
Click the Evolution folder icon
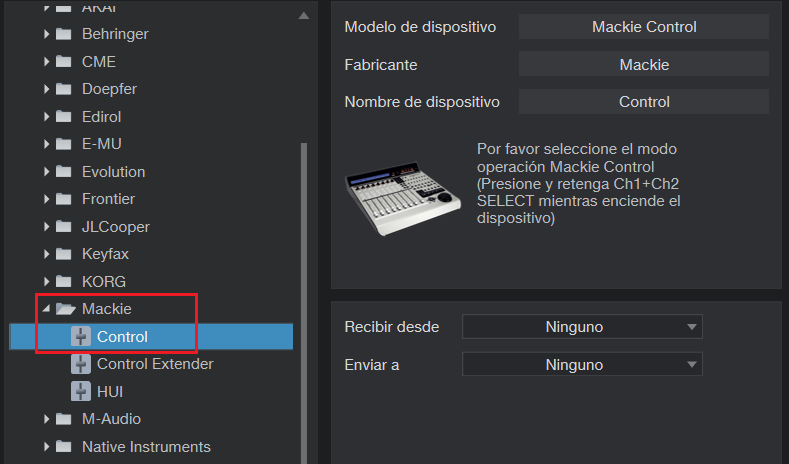click(x=63, y=172)
